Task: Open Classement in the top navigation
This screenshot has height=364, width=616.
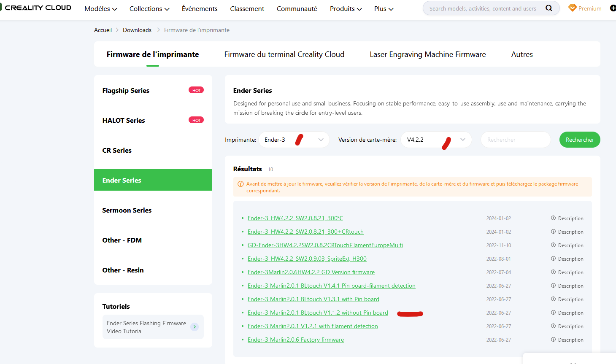Action: (x=247, y=8)
